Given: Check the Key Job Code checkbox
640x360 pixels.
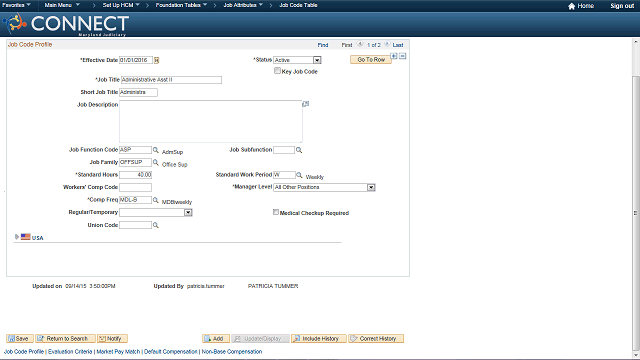Looking at the screenshot, I should 277,71.
